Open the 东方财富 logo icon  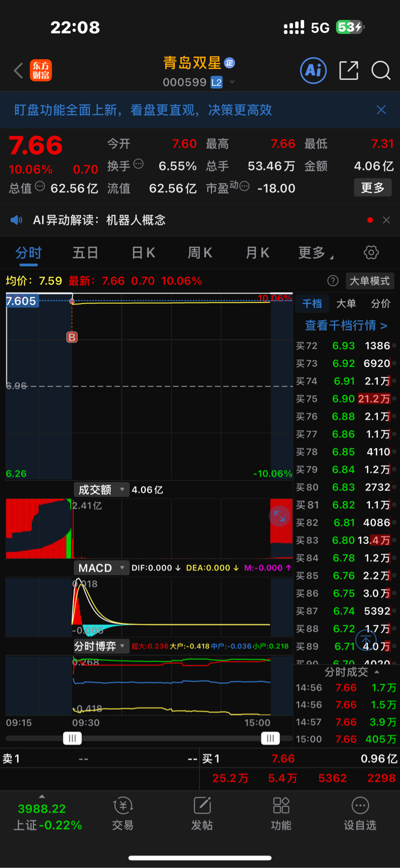point(41,70)
